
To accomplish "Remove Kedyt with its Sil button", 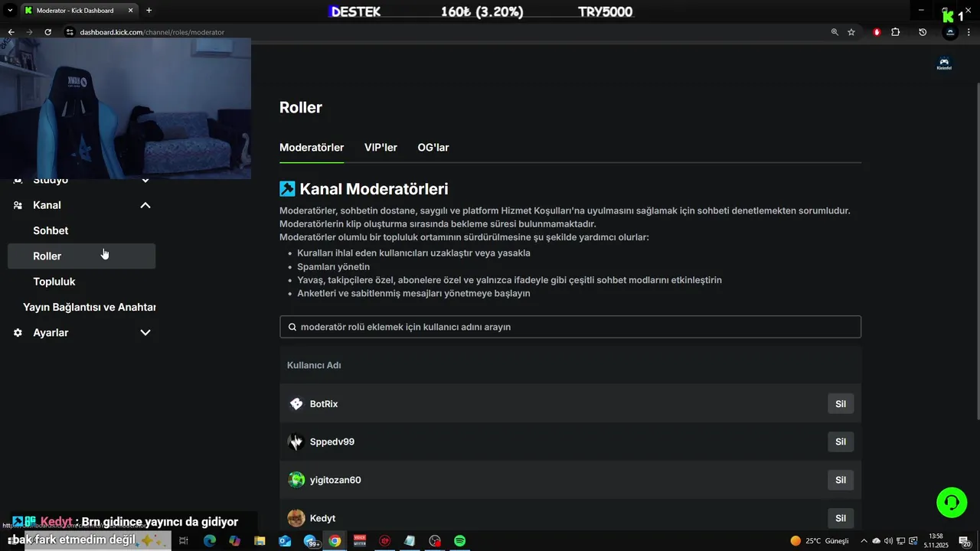I will (841, 518).
